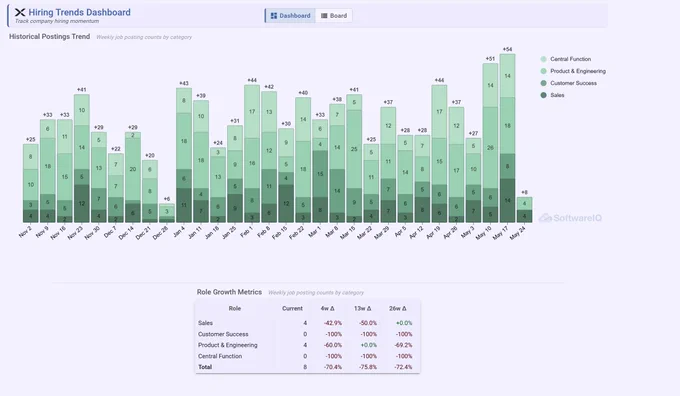Select the Sales row in metrics table
The height and width of the screenshot is (396, 680).
[307, 323]
